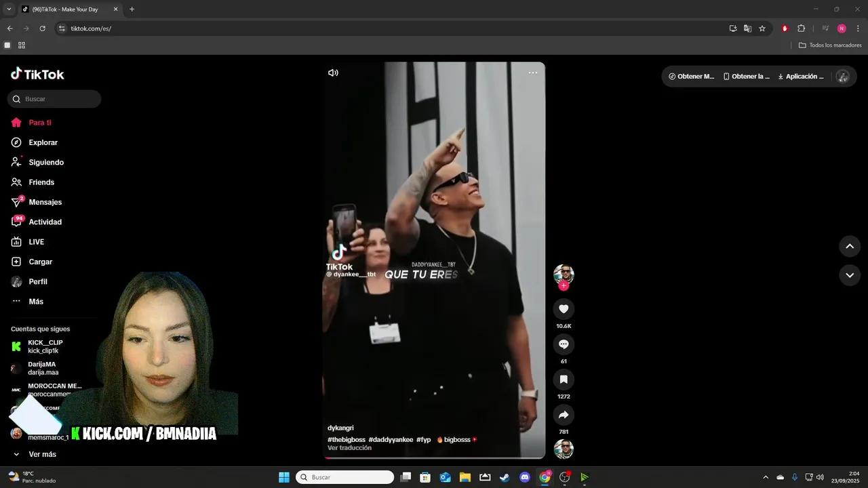This screenshot has height=488, width=868.
Task: Reload the page with the refresh icon
Action: coord(42,28)
